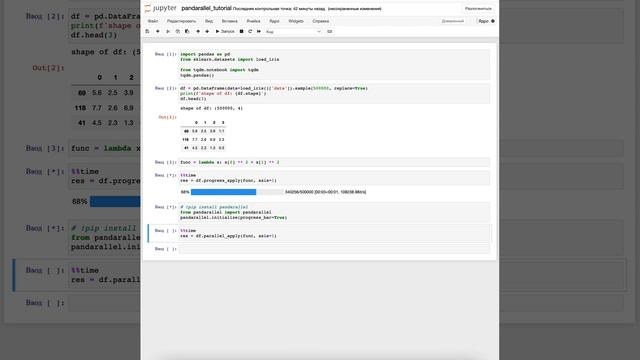Paste cells below icon
This screenshot has width=640, height=360.
tap(187, 31)
